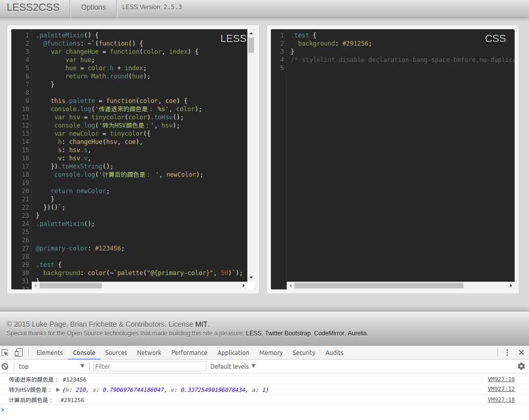Open DevTools three-dot customize menu
Viewport: 529px width, 420px height.
(507, 352)
